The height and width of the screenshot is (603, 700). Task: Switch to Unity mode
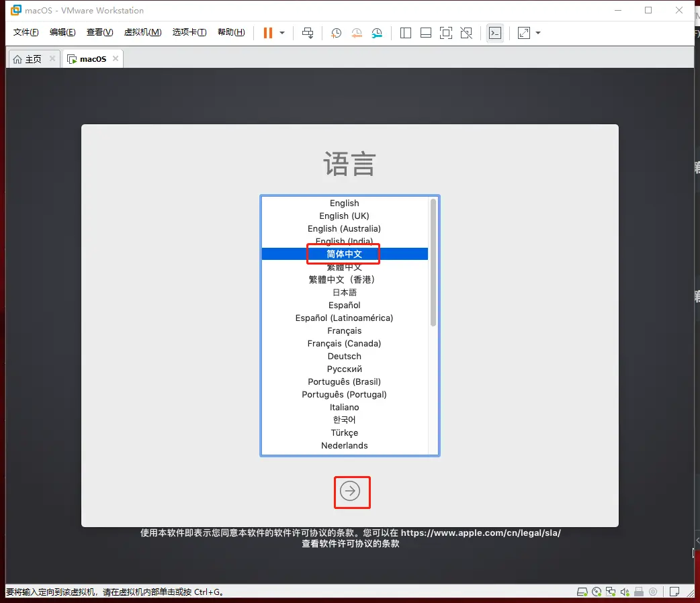pos(466,33)
